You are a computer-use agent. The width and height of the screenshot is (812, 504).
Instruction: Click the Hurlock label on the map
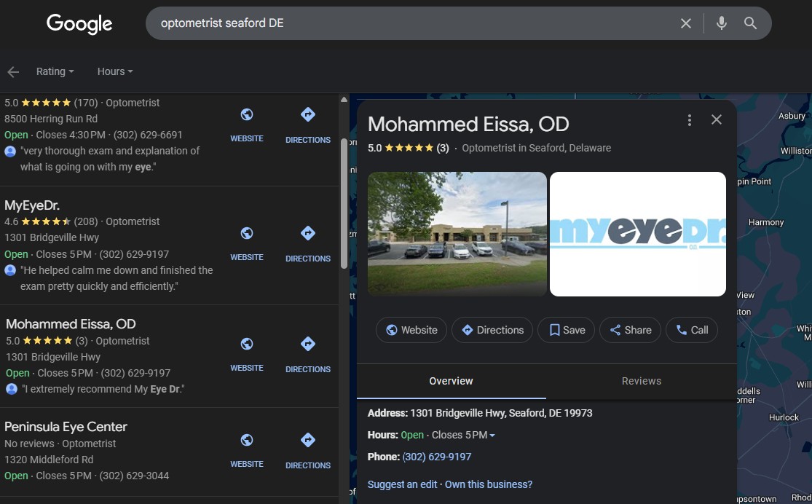pos(784,417)
